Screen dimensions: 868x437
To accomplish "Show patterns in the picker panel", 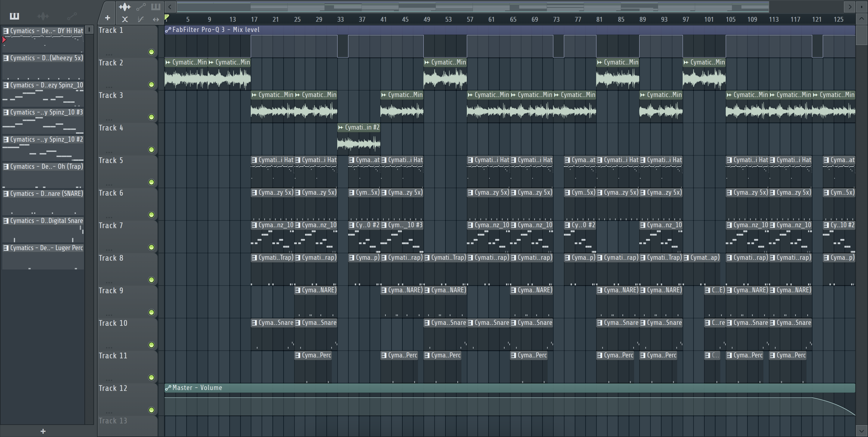I will point(14,16).
